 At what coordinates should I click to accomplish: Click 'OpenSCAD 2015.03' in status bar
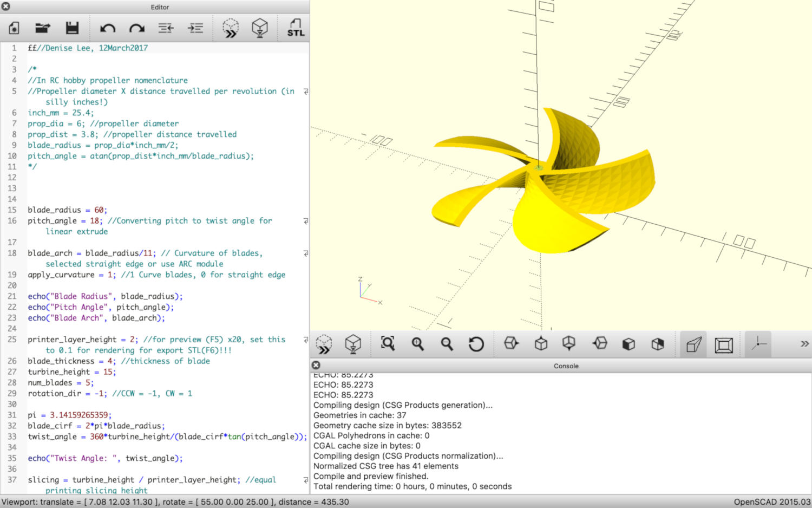click(772, 502)
